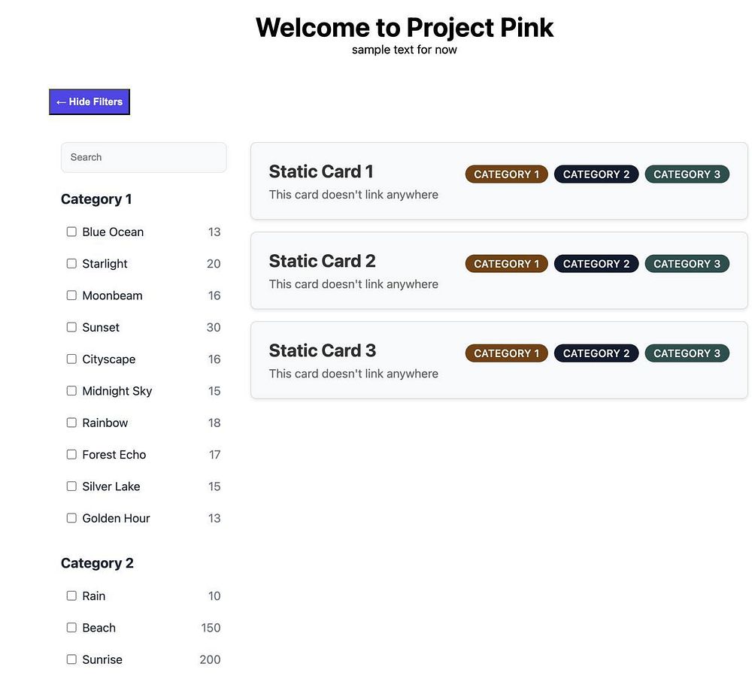Check the Midnight Sky option

coord(71,391)
